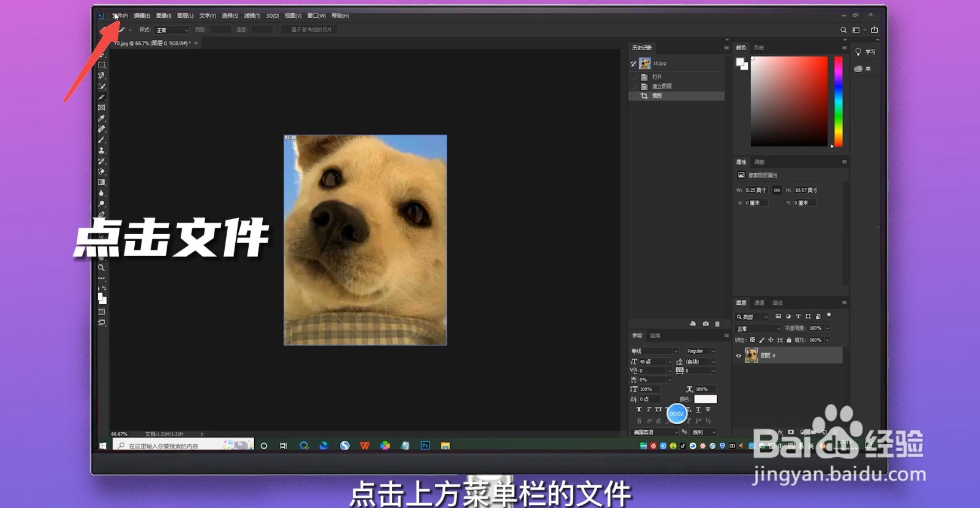Open font size dropdown 48点
980x508 pixels.
655,362
